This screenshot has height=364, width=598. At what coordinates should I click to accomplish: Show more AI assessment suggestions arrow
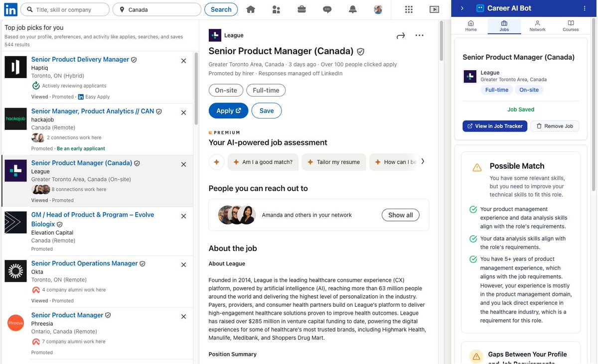tap(423, 161)
